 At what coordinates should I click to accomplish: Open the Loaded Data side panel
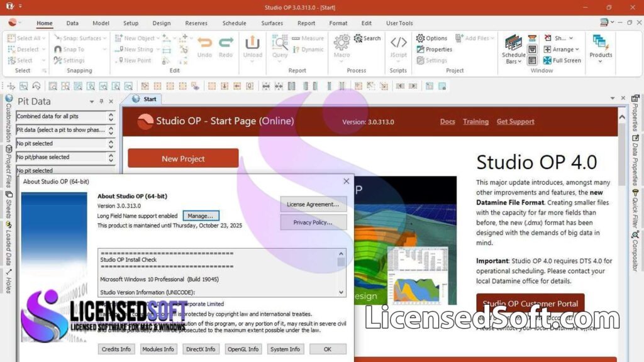9,243
